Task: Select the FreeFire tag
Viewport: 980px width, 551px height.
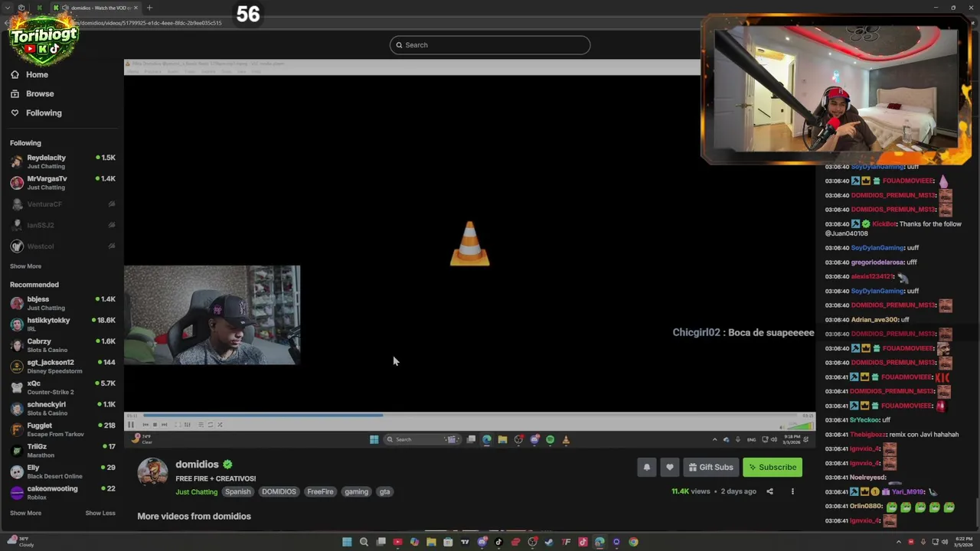Action: [x=320, y=492]
